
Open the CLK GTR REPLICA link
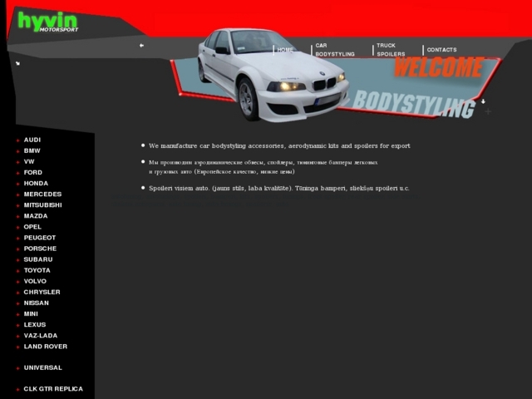point(53,388)
